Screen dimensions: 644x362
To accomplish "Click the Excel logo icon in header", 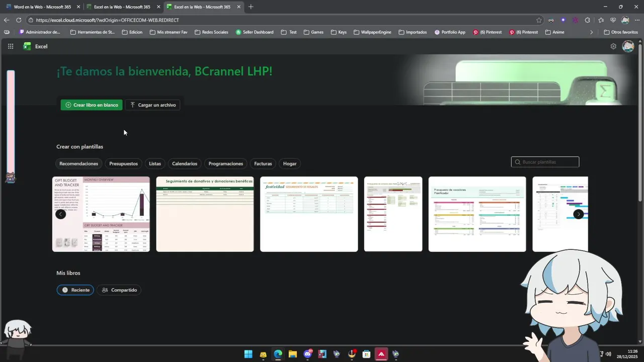I will 27,46.
